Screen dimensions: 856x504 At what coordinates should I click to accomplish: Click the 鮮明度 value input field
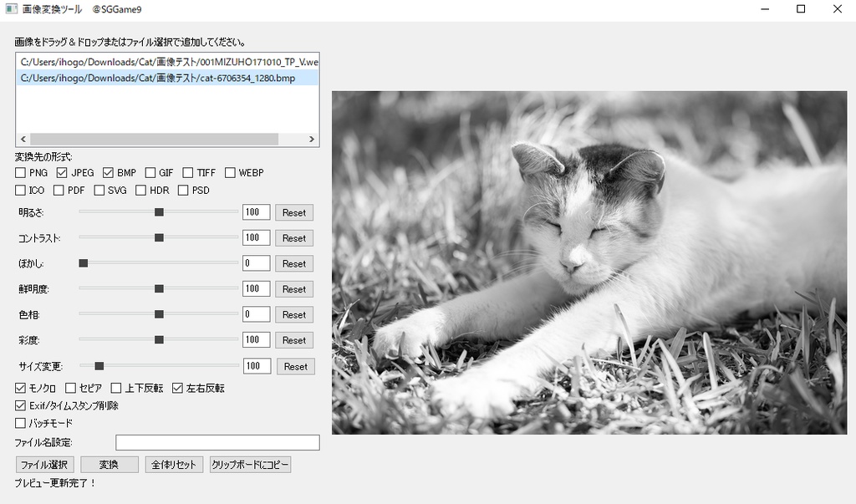pyautogui.click(x=257, y=289)
